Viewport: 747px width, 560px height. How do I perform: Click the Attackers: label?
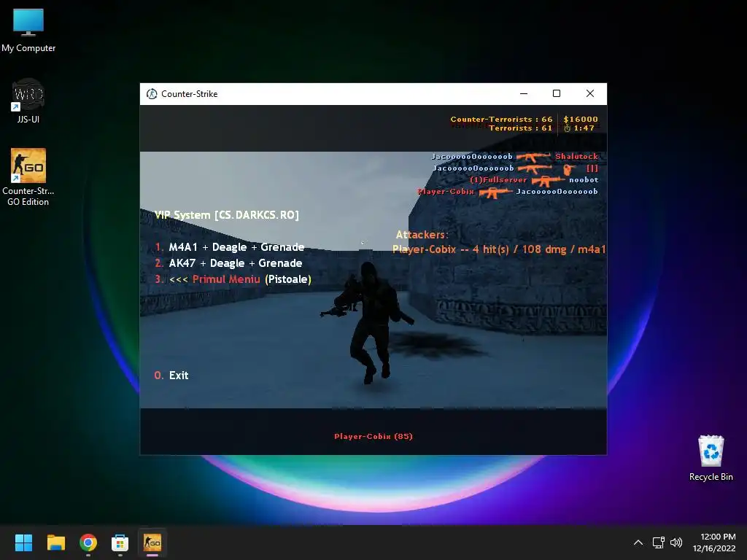(422, 235)
